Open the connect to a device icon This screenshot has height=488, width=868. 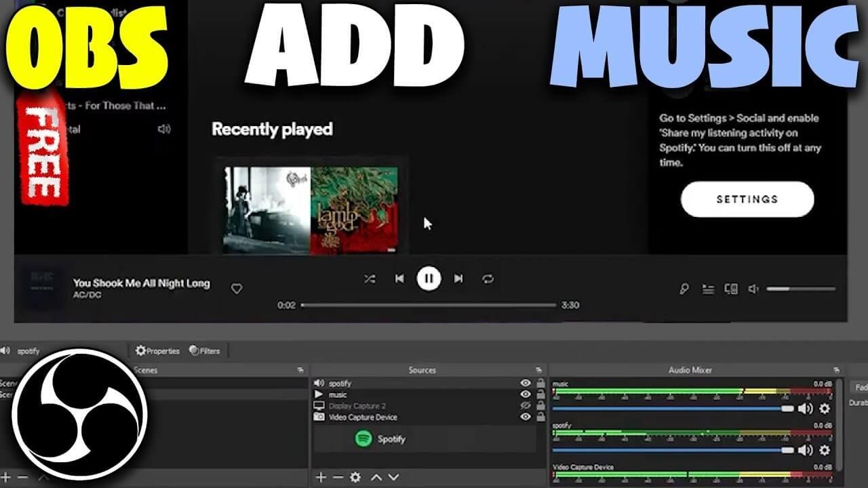[x=731, y=289]
